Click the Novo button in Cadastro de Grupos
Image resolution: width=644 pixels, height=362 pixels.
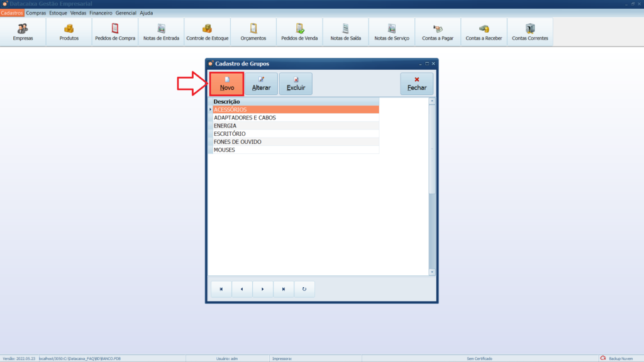coord(226,84)
